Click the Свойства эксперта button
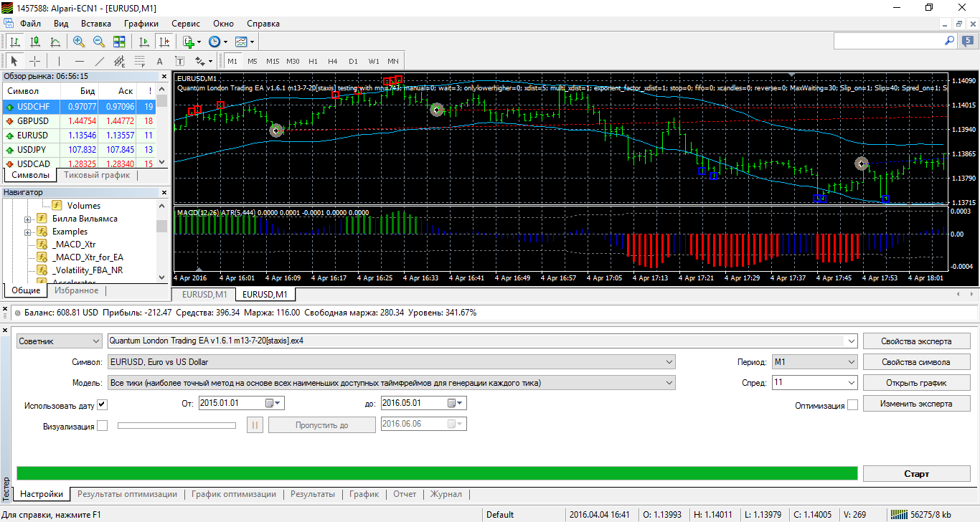Viewport: 980px width, 522px height. coord(917,341)
